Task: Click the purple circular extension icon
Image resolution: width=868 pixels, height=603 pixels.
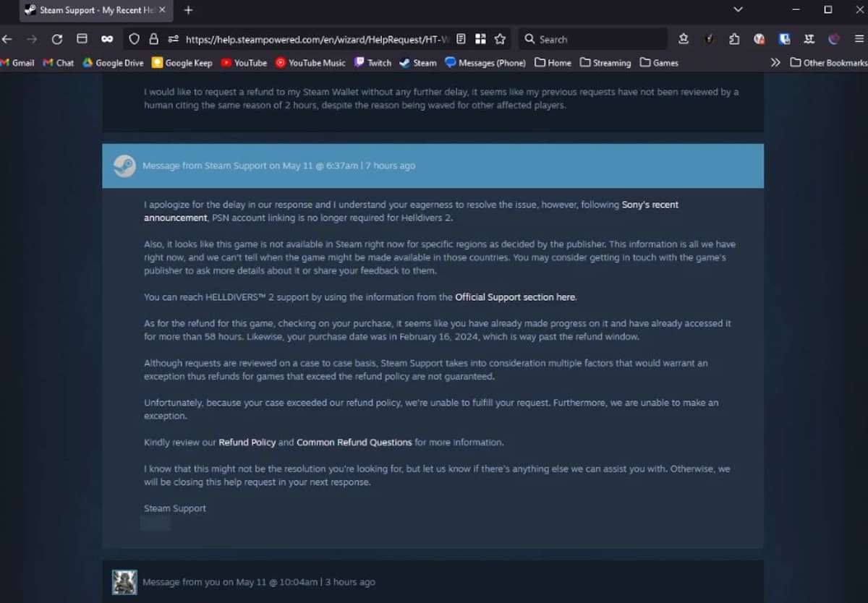Action: [834, 39]
